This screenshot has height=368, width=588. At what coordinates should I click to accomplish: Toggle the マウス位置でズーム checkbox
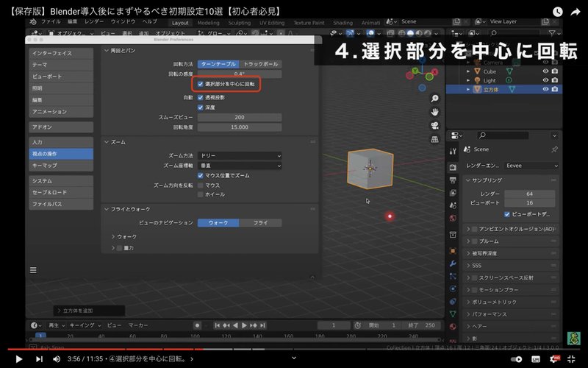pos(201,175)
